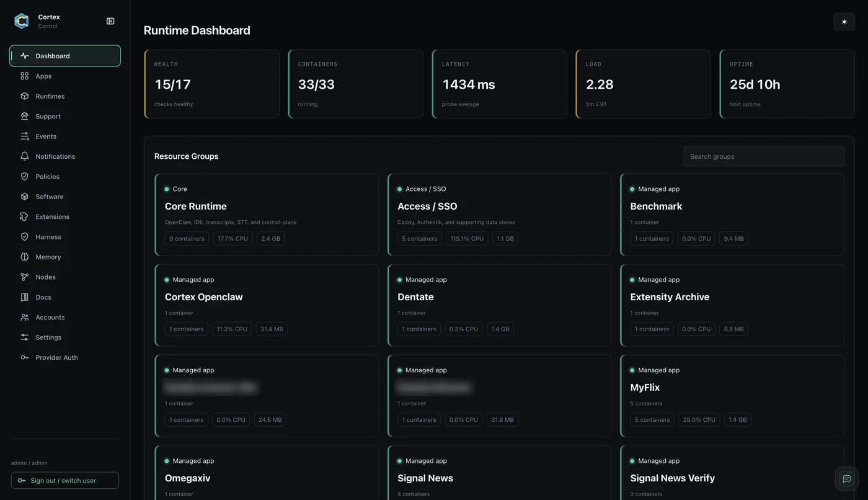
Task: Click the Settings sliders icon
Action: pyautogui.click(x=25, y=337)
